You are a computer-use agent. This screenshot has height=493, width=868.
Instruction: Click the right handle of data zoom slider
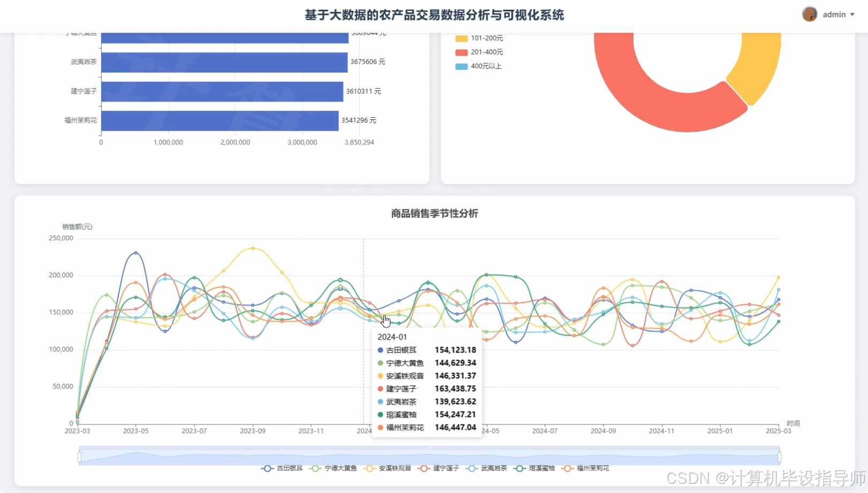(780, 457)
